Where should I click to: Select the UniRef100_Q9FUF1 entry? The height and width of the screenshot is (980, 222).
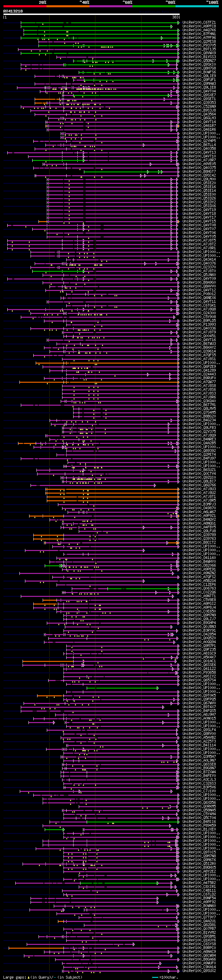point(199,80)
